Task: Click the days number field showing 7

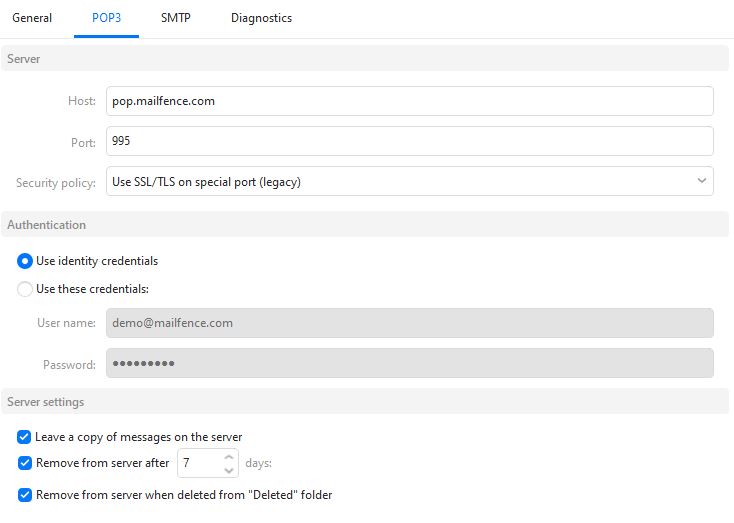Action: (200, 463)
